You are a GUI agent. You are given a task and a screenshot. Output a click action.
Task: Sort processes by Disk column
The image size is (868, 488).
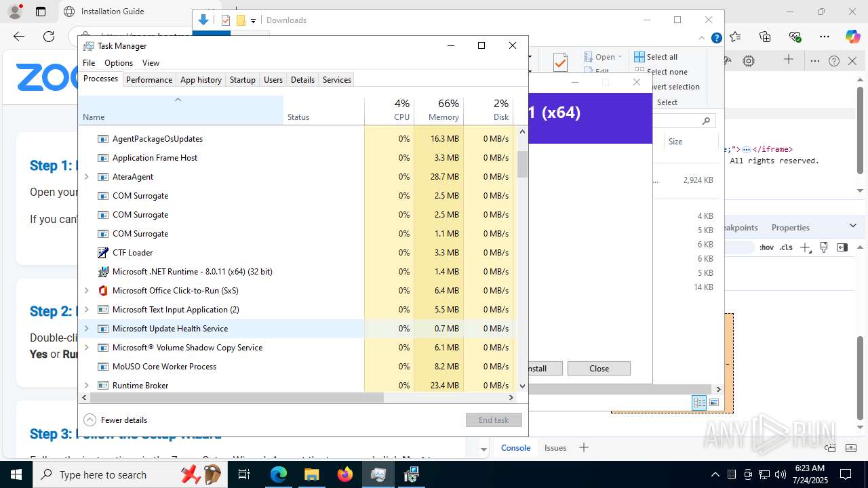[489, 110]
